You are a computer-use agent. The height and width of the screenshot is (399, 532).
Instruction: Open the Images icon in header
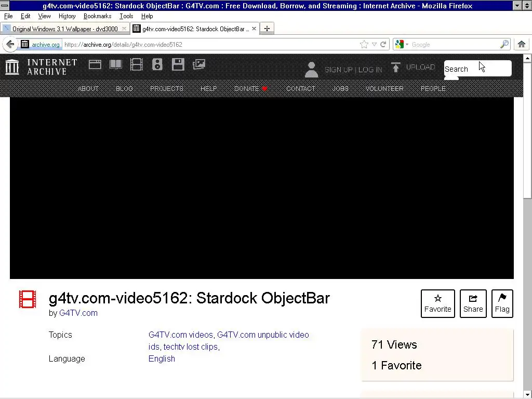199,64
